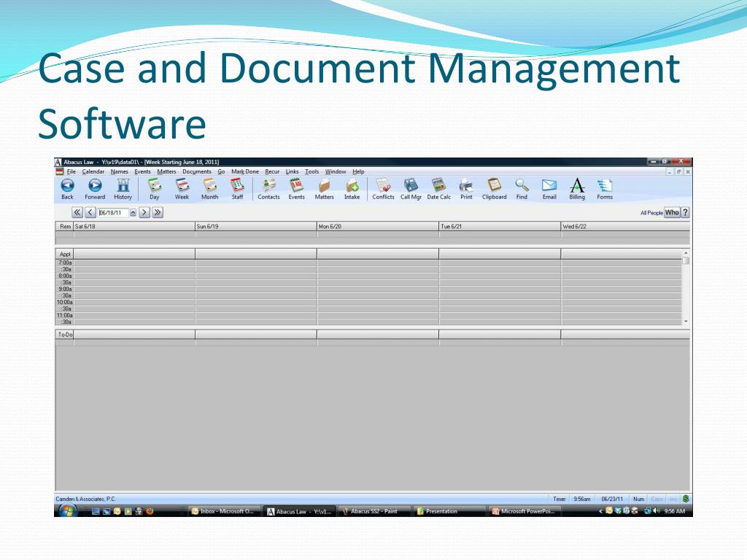Open the Matters toolbar icon
The width and height of the screenshot is (747, 560).
click(x=325, y=185)
